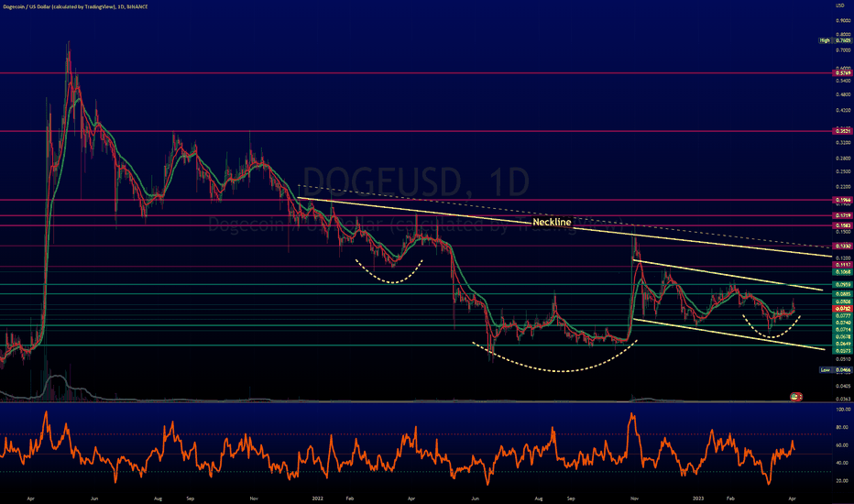
Task: Click the 0.9000 price scale value
Action: point(843,21)
